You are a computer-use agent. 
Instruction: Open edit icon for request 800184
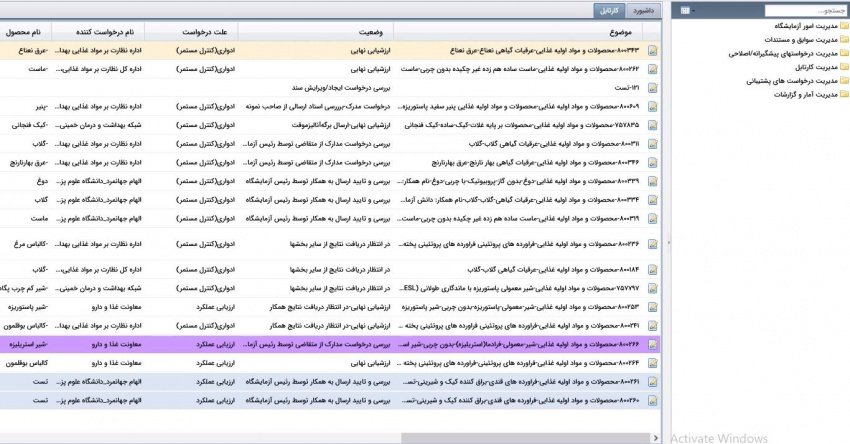click(x=653, y=270)
